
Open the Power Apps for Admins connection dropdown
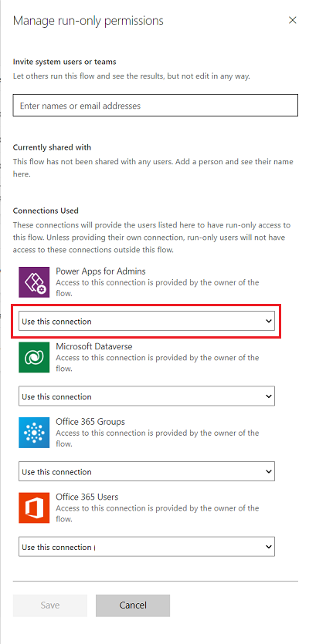[147, 321]
